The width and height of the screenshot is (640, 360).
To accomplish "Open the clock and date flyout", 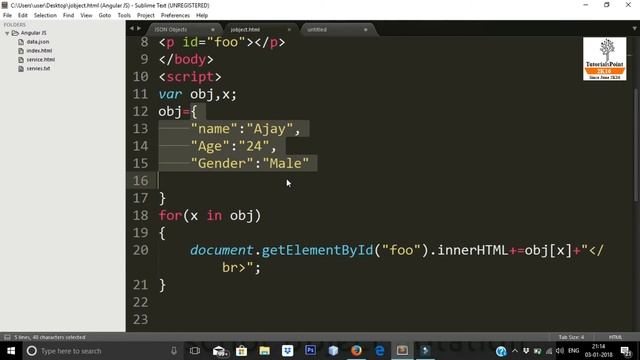I will (x=598, y=351).
